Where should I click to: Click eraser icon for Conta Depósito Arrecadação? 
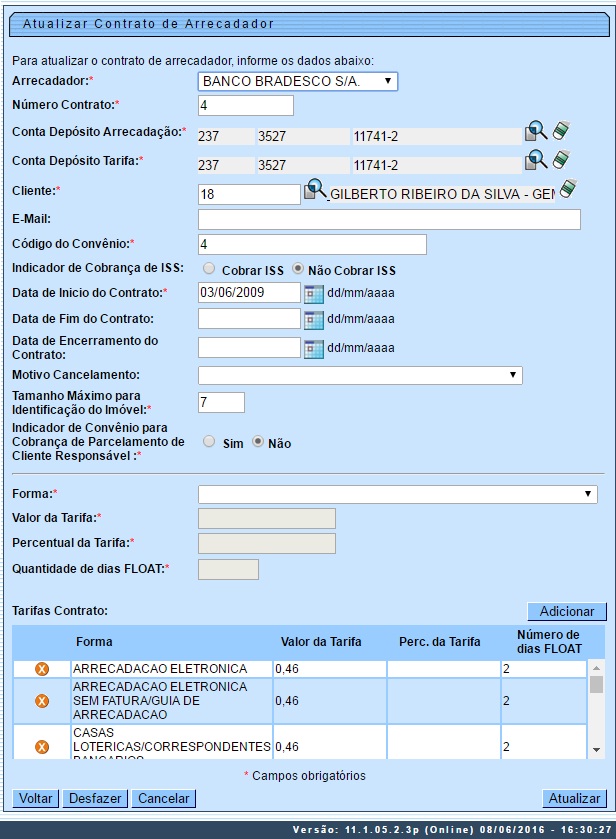[561, 131]
